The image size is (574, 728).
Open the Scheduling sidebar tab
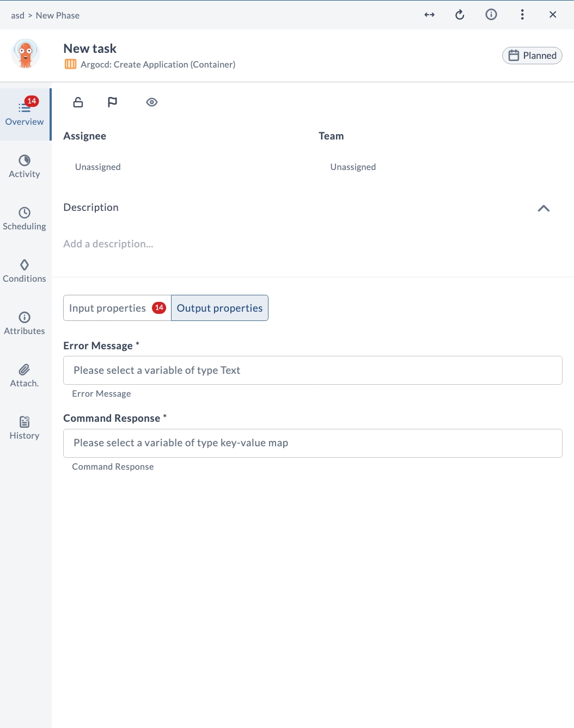click(x=25, y=219)
